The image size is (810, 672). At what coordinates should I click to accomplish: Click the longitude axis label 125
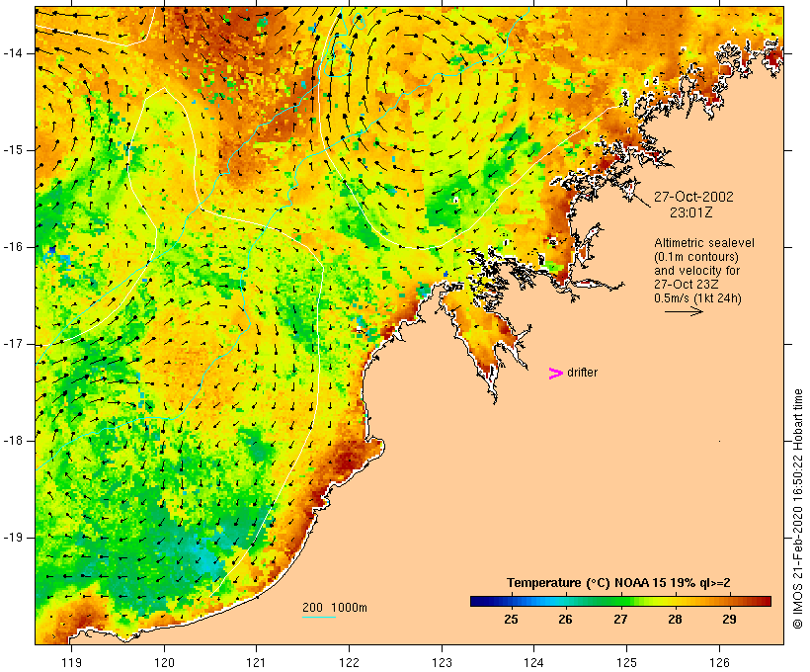(626, 662)
